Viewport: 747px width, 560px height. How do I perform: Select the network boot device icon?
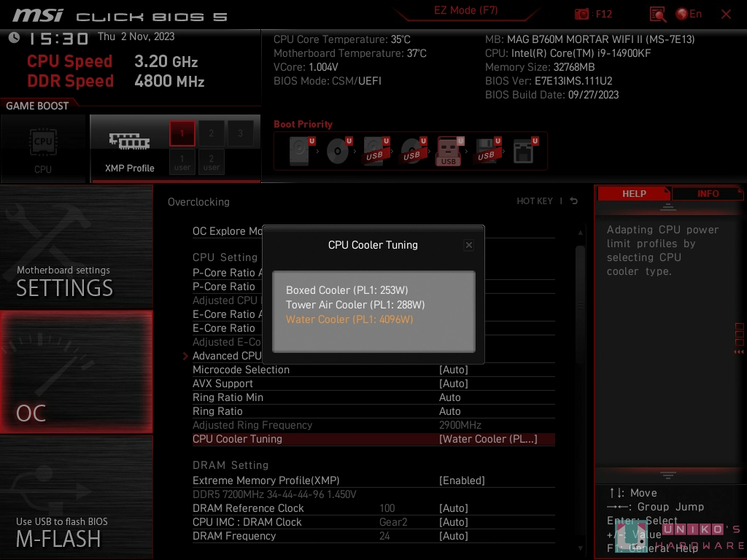[525, 151]
